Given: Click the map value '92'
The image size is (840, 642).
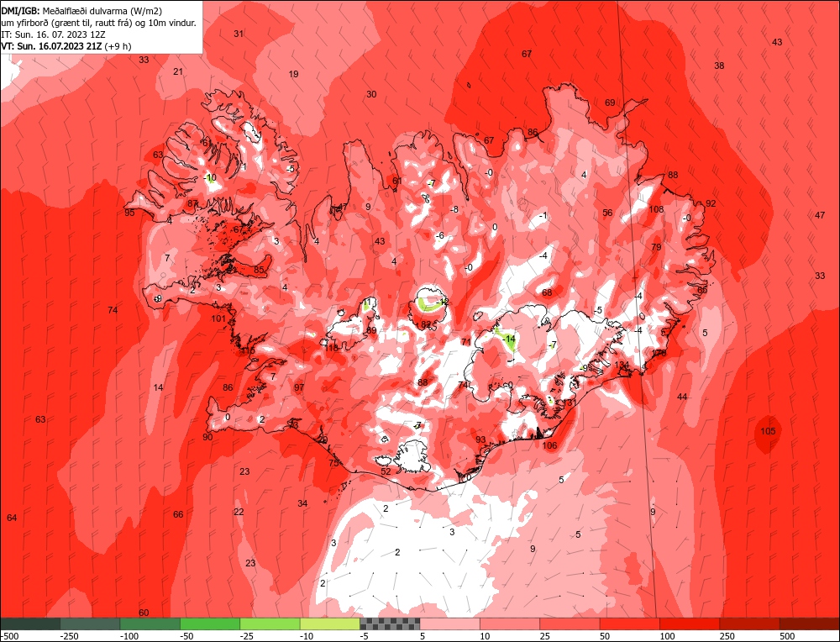Looking at the screenshot, I should pyautogui.click(x=711, y=203).
